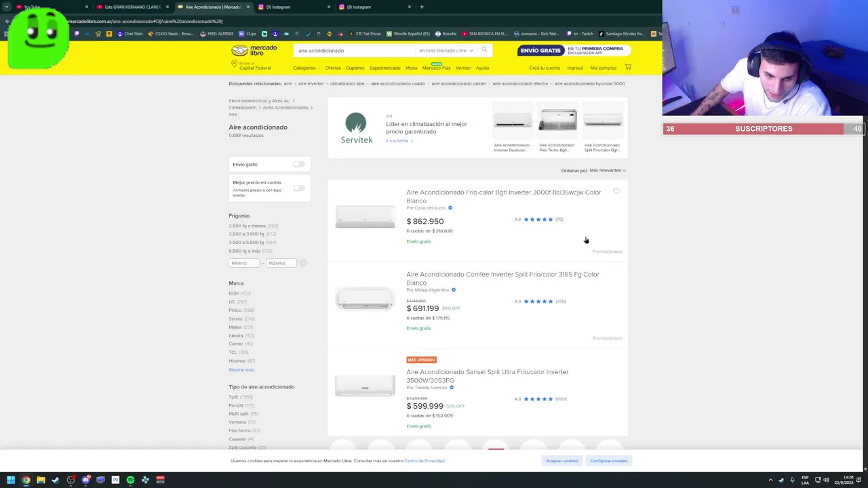Click the Ingresá link
The height and width of the screenshot is (488, 868).
coord(575,68)
